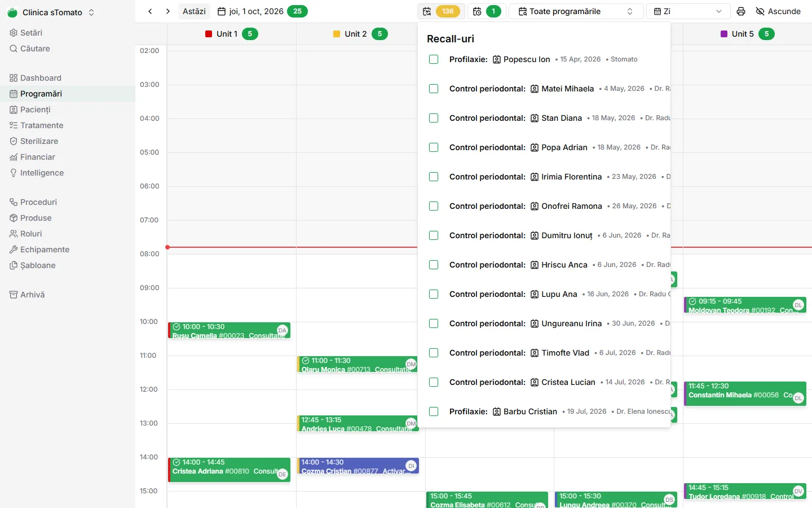This screenshot has height=508, width=812.
Task: Go to previous day arrow
Action: pyautogui.click(x=150, y=11)
